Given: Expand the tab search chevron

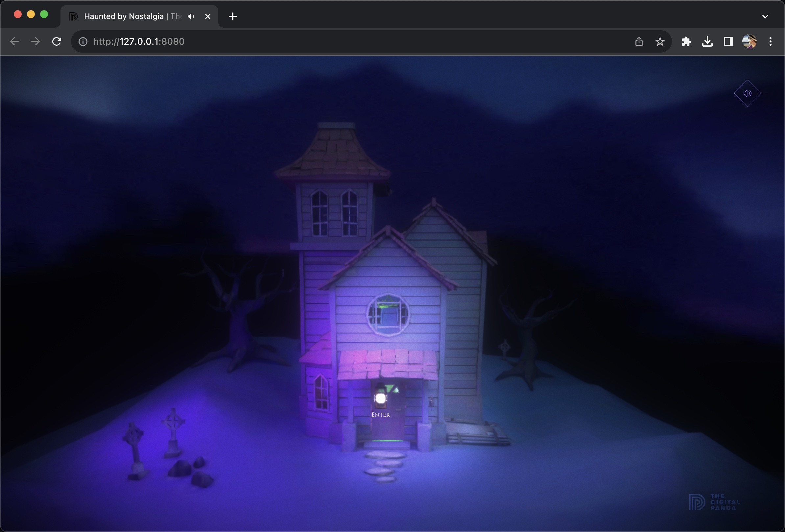Looking at the screenshot, I should point(765,16).
